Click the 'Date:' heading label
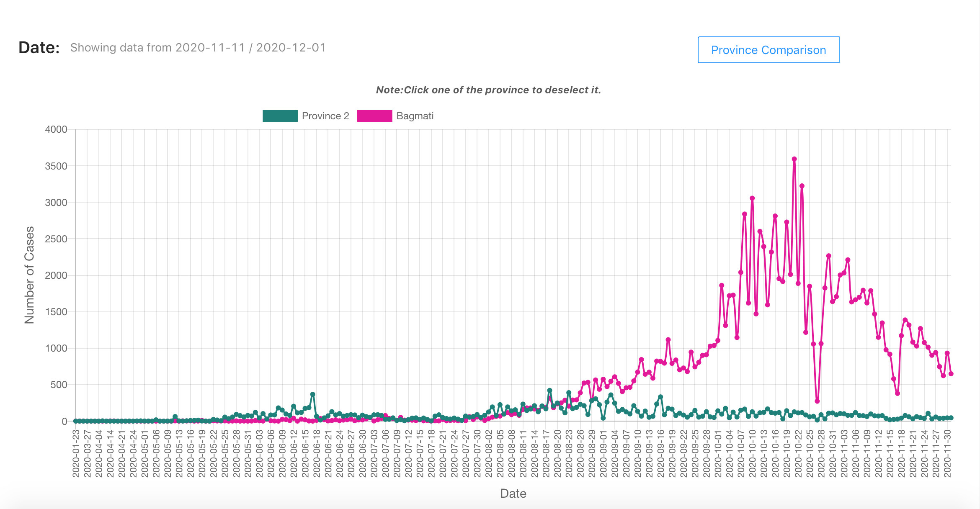980x509 pixels. click(39, 48)
